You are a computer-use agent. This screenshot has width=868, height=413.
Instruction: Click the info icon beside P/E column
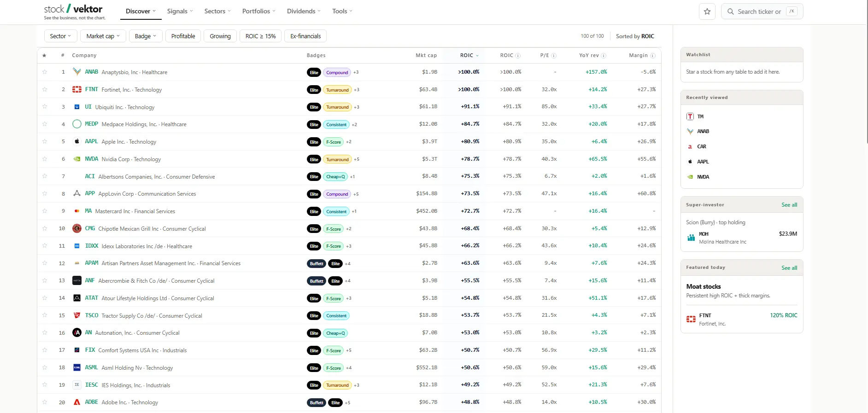pyautogui.click(x=554, y=56)
